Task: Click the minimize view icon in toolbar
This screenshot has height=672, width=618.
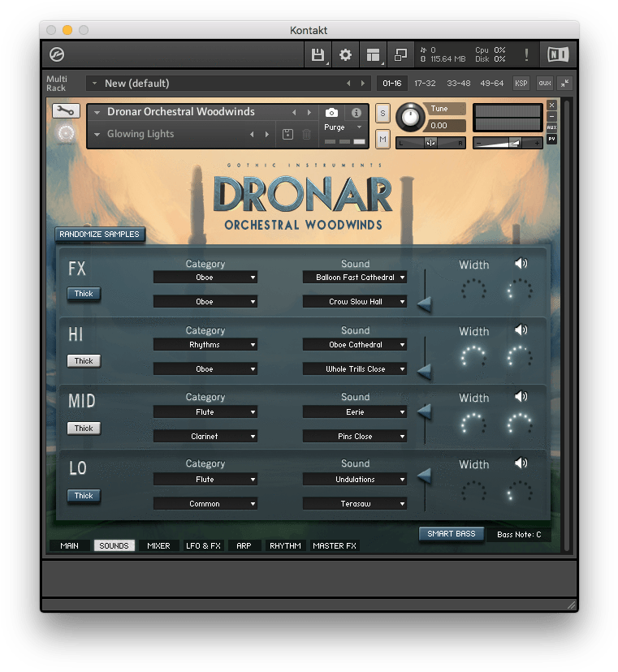Action: 400,54
